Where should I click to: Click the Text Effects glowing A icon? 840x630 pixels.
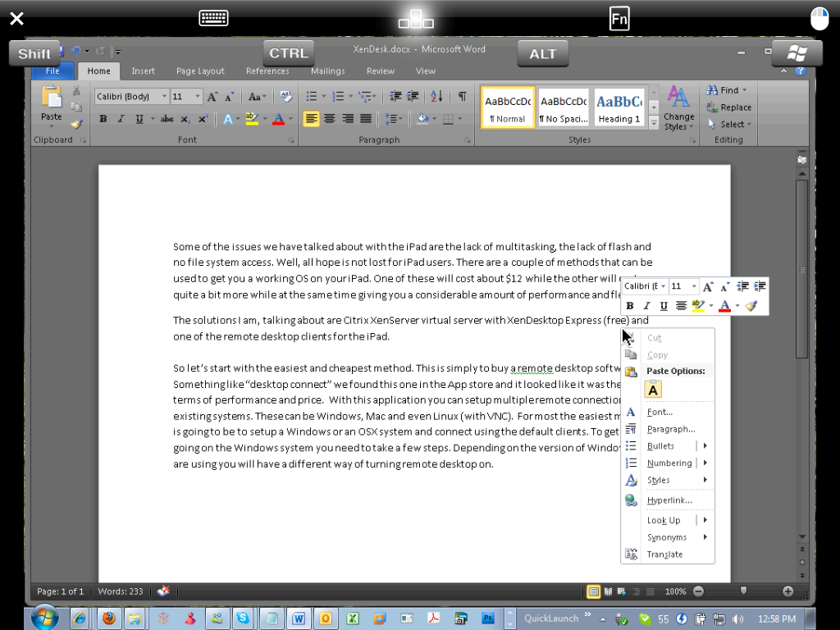[x=228, y=119]
